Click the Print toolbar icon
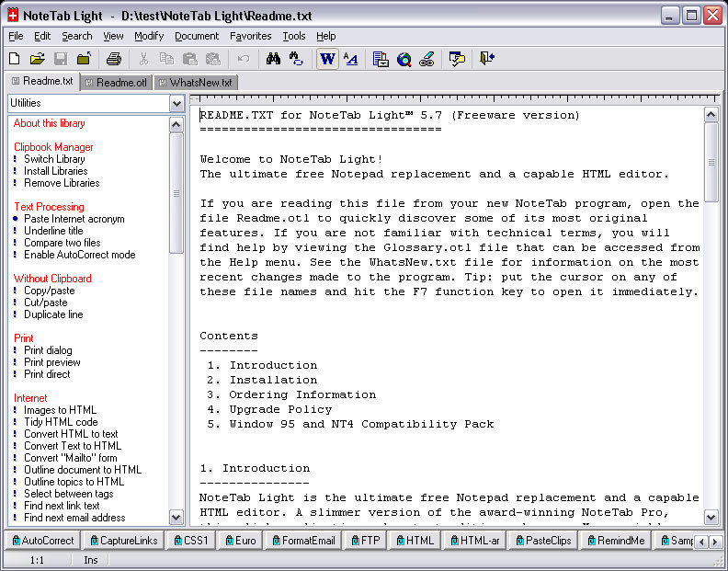Screen dimensions: 728x571 coord(114,59)
